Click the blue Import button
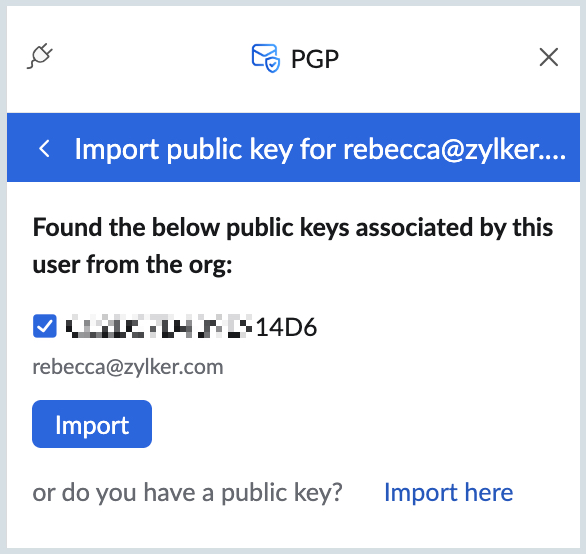Image resolution: width=586 pixels, height=554 pixels. coord(92,424)
